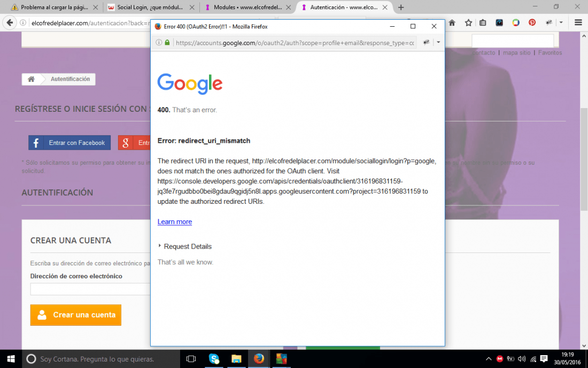Expand Request Details section

tap(185, 247)
